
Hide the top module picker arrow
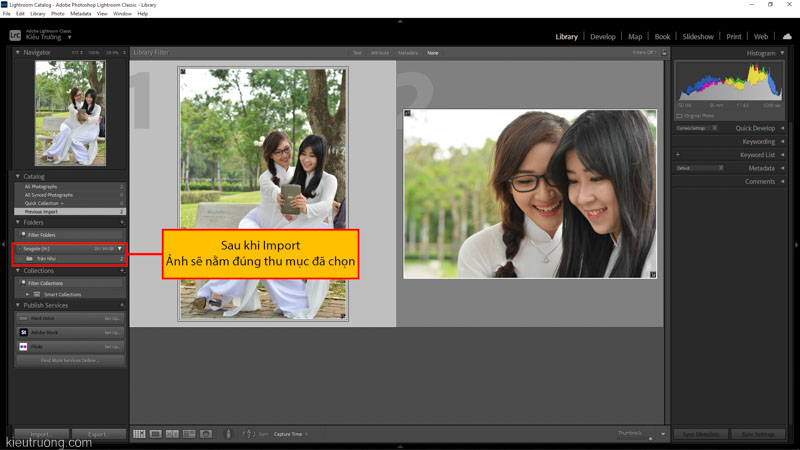point(400,21)
